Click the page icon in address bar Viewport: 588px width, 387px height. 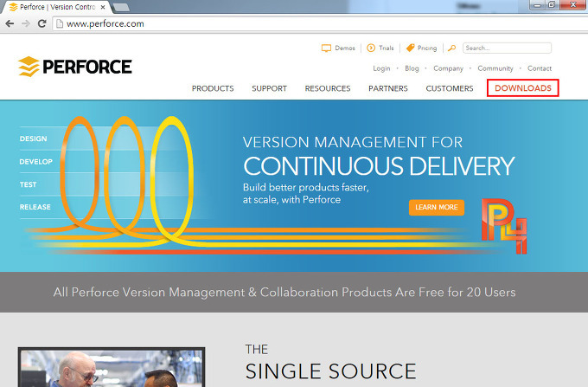point(60,23)
